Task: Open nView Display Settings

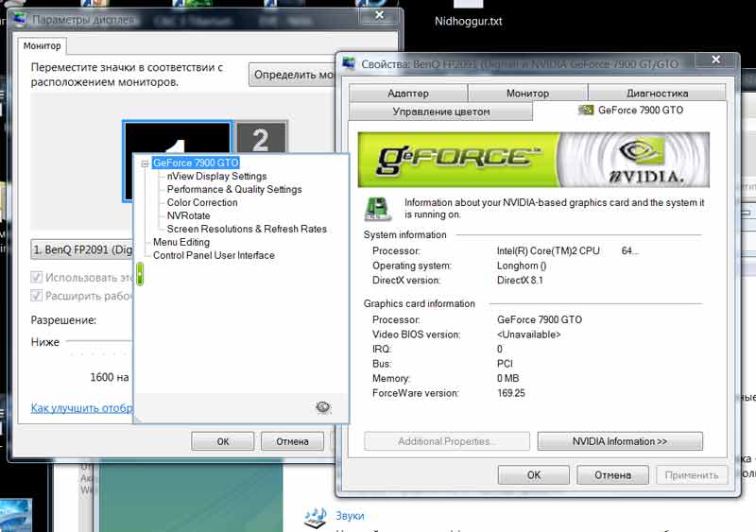Action: (216, 176)
